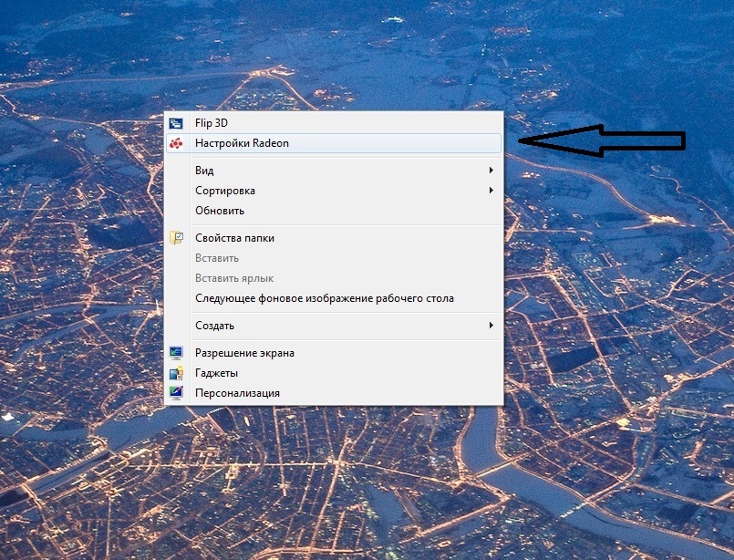Open the Вид submenu
The width and height of the screenshot is (734, 560).
click(334, 171)
